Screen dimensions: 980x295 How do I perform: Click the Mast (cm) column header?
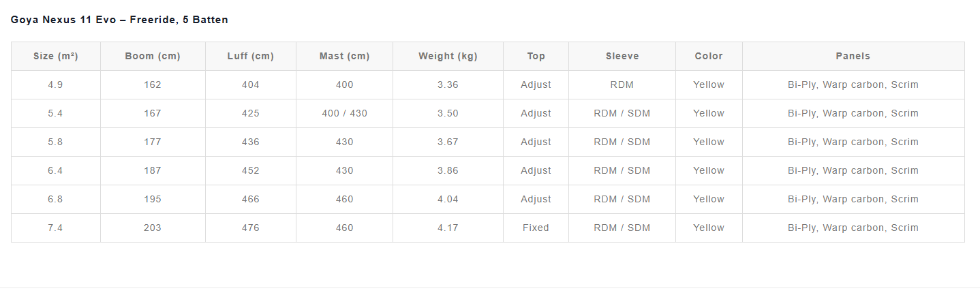344,57
